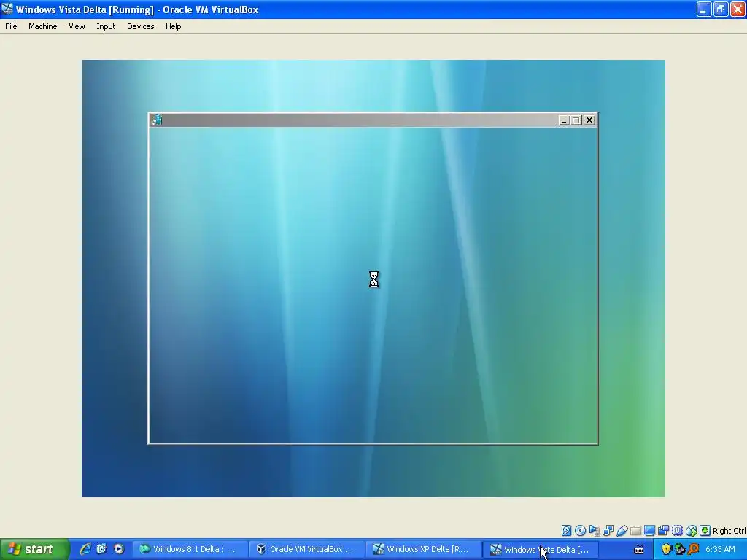Image resolution: width=747 pixels, height=560 pixels.
Task: Maximize the blank window inside the guest
Action: [x=576, y=120]
